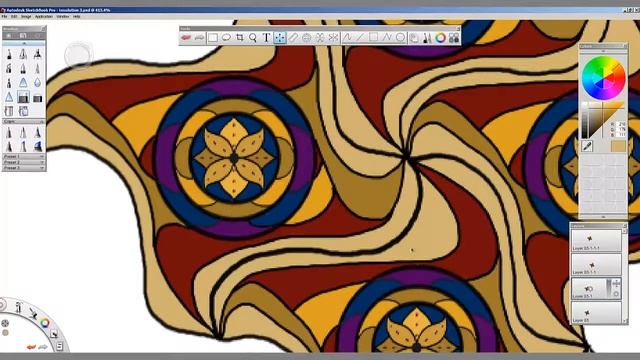This screenshot has width=640, height=360.
Task: Select the blue Copic wide marker
Action: pos(37,146)
